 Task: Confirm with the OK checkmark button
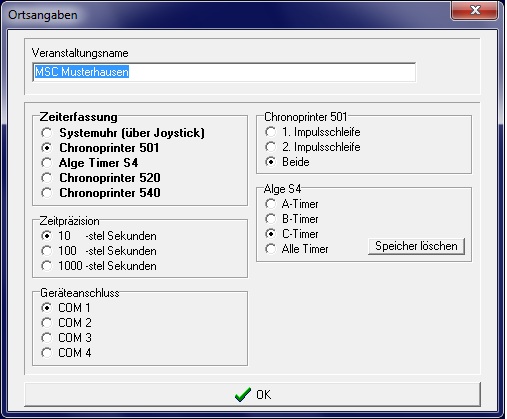[253, 395]
